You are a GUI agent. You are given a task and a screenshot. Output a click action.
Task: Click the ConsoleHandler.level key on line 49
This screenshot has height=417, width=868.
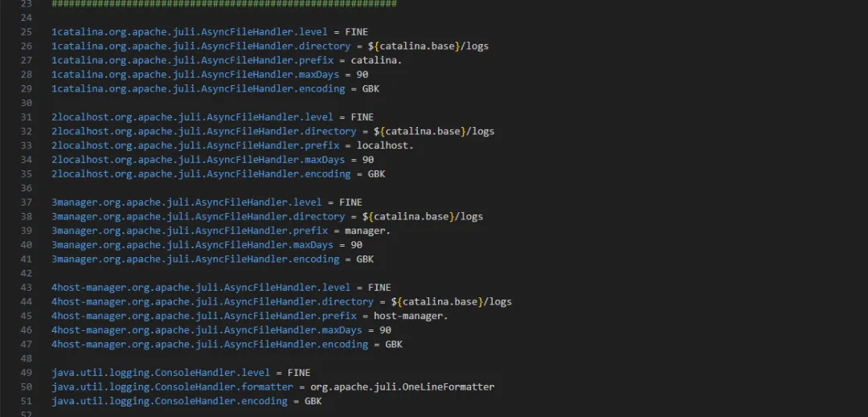point(161,373)
